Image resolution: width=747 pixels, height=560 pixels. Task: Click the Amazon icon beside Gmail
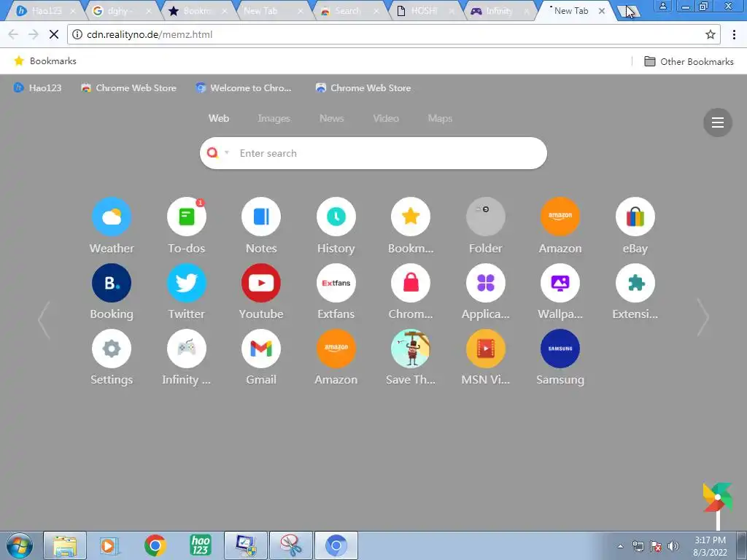click(x=336, y=349)
